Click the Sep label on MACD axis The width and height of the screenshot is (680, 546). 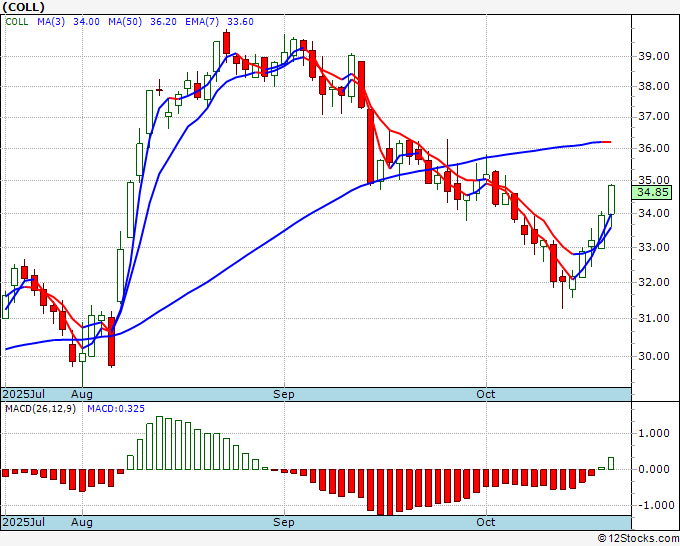[x=284, y=522]
